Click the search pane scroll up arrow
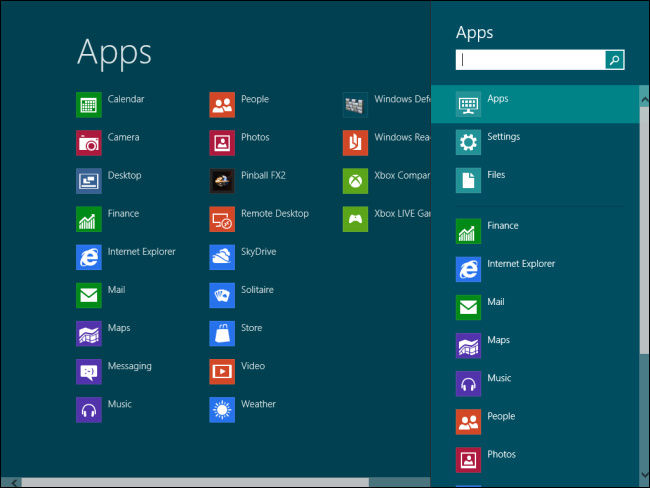 point(644,100)
